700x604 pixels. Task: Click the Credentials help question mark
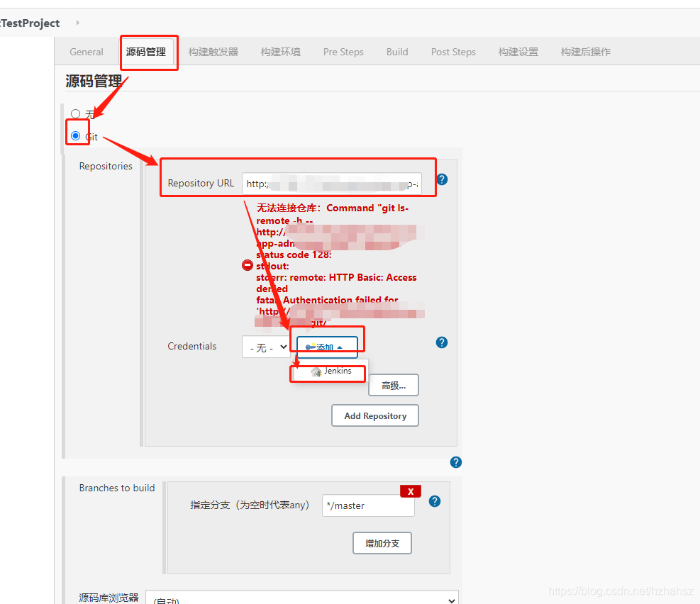pos(441,342)
